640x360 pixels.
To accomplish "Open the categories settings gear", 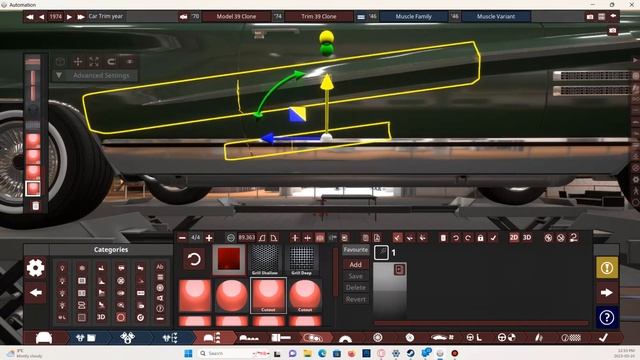I will pos(36,268).
